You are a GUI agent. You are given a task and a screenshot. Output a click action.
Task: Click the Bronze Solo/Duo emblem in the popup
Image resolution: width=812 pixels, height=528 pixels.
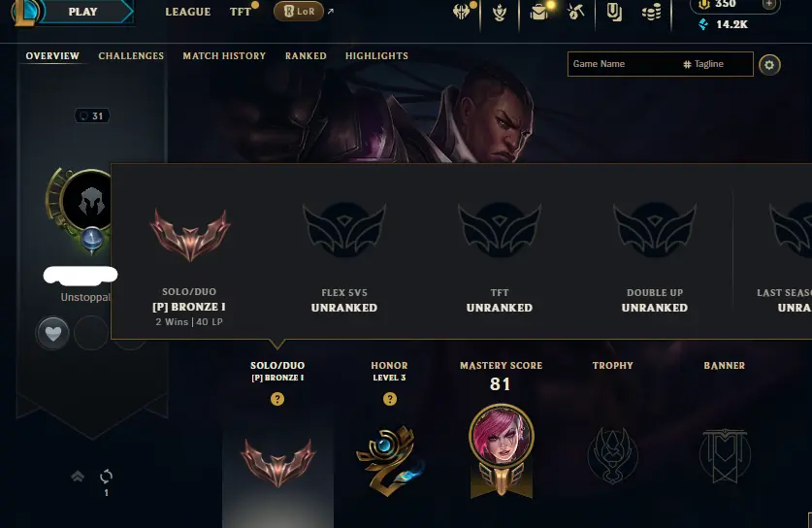coord(189,235)
